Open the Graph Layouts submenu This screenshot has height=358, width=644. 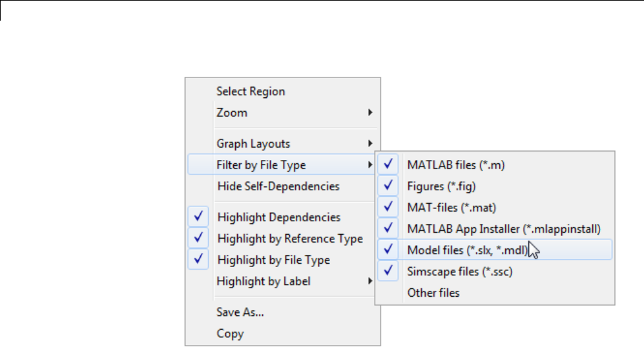tap(253, 143)
